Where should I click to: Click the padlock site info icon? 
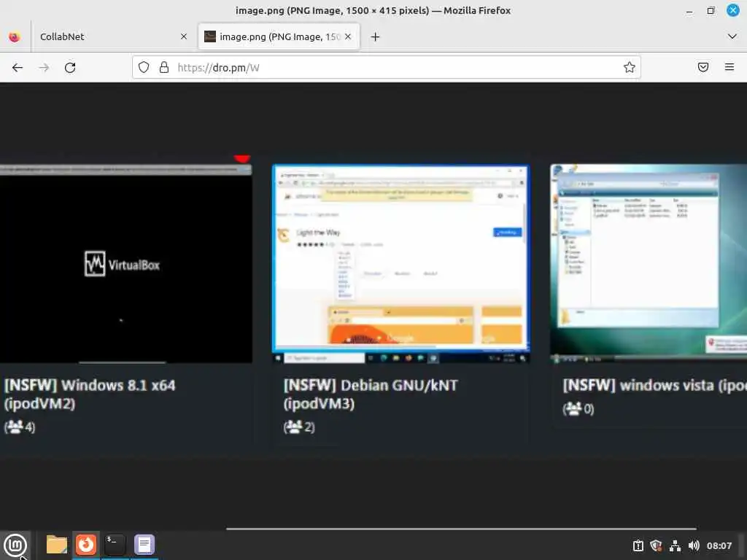coord(164,67)
